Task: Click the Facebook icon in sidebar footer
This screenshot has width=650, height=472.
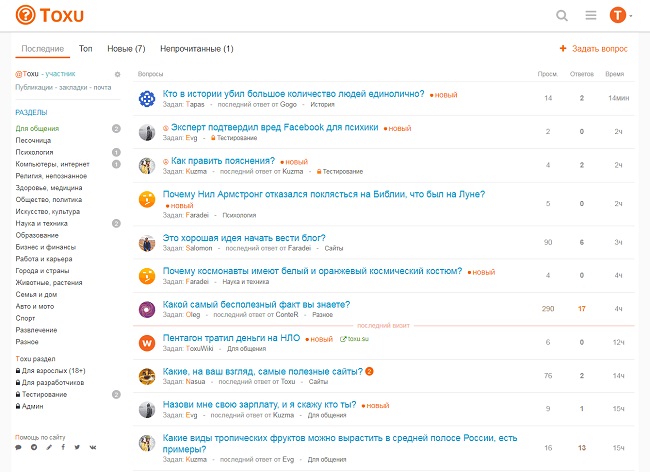Action: coord(62,447)
